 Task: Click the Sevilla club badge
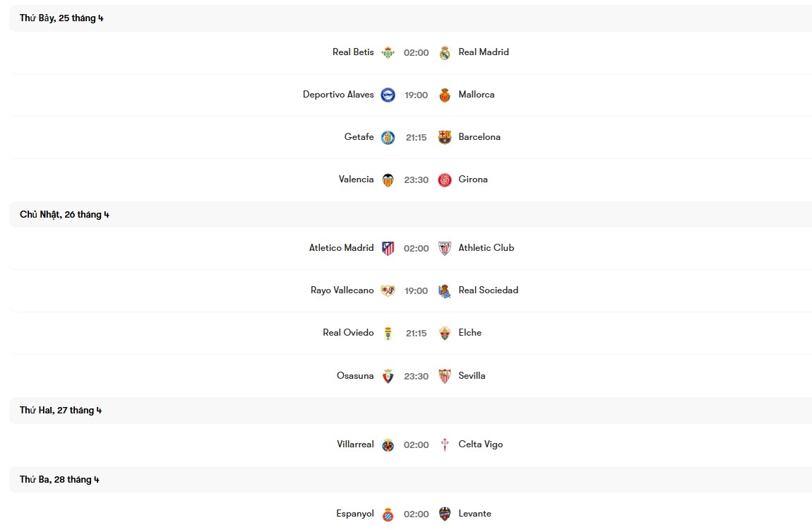pyautogui.click(x=444, y=375)
